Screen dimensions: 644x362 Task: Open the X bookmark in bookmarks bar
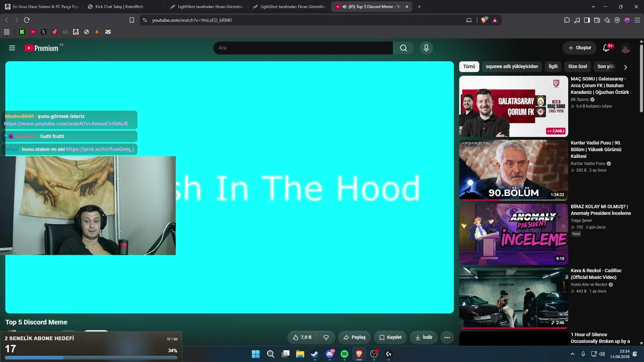coord(44,32)
